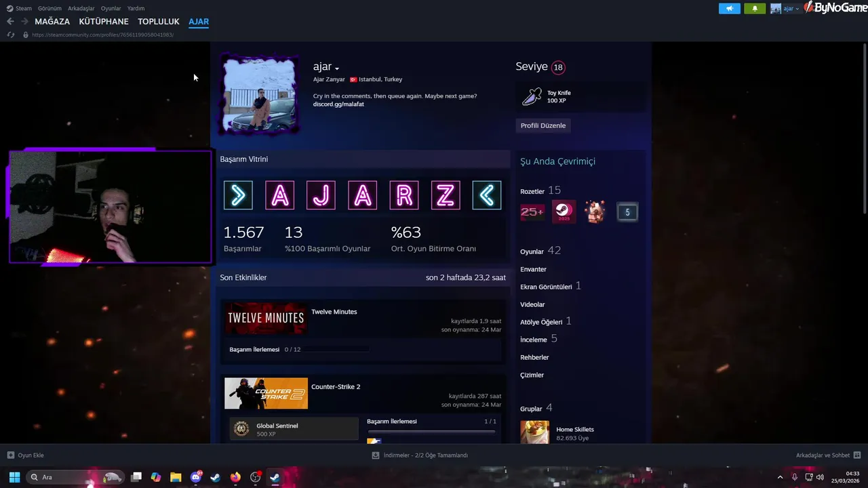Open the Çizimler link

pos(532,375)
